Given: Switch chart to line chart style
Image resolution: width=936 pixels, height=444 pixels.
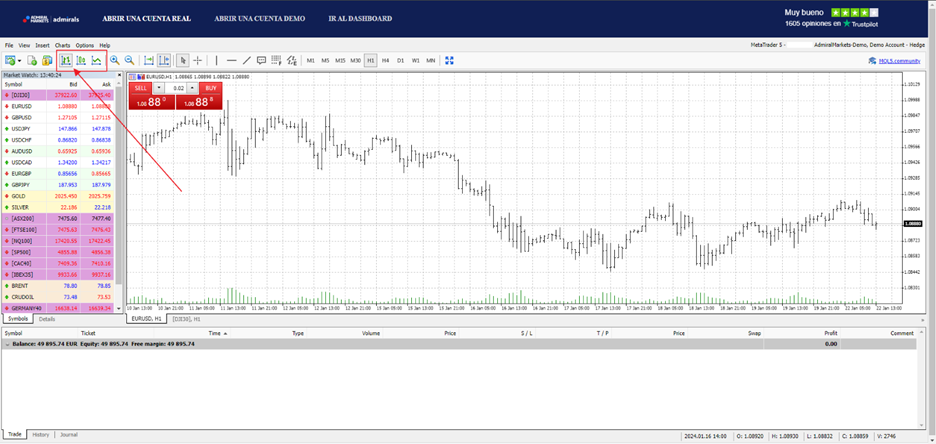Looking at the screenshot, I should point(96,60).
